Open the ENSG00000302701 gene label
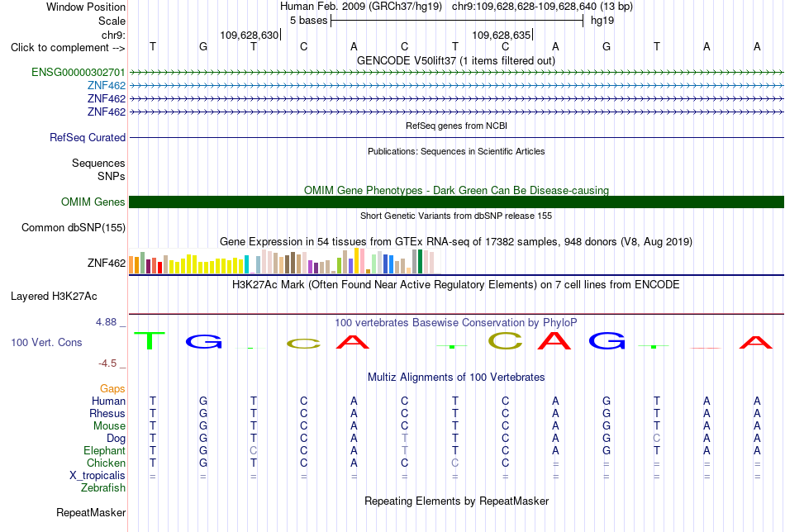785x532 pixels. tap(78, 72)
